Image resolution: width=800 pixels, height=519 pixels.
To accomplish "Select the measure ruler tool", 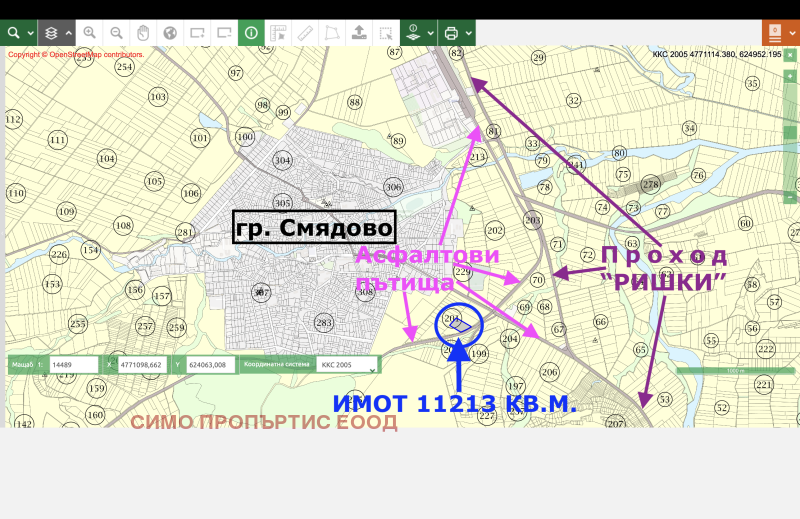I will (305, 32).
